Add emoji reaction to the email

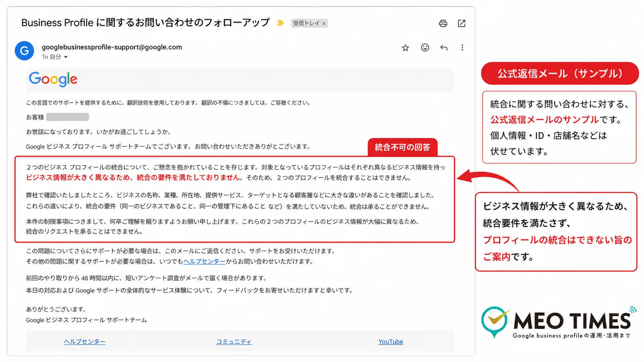(425, 47)
